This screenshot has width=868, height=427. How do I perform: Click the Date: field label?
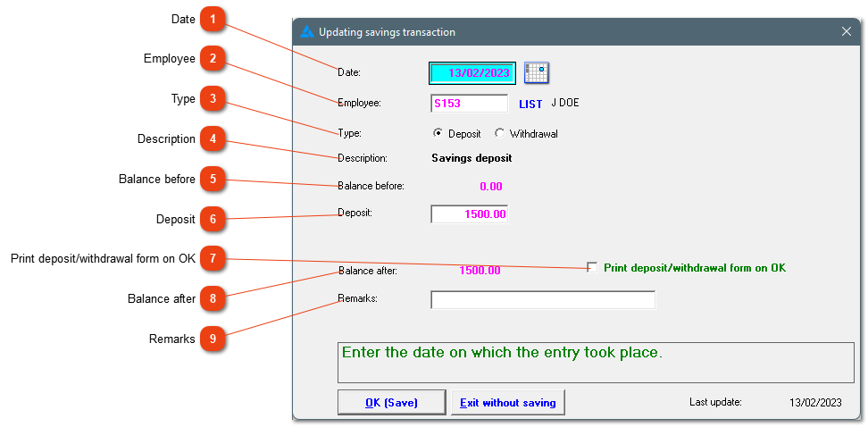pyautogui.click(x=349, y=72)
